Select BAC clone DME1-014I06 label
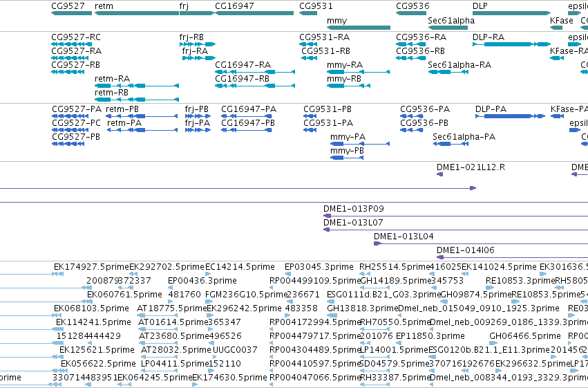This screenshot has width=588, height=388. pyautogui.click(x=466, y=250)
